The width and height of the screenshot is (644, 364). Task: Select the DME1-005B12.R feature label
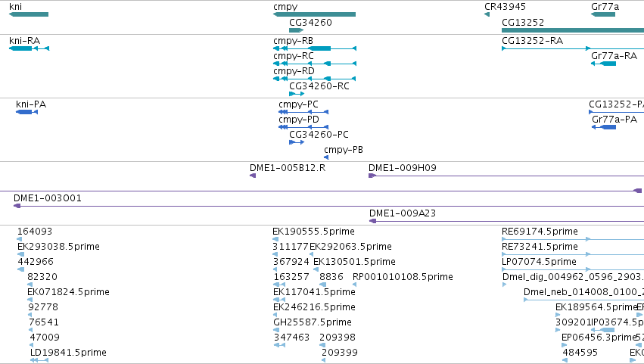click(288, 168)
